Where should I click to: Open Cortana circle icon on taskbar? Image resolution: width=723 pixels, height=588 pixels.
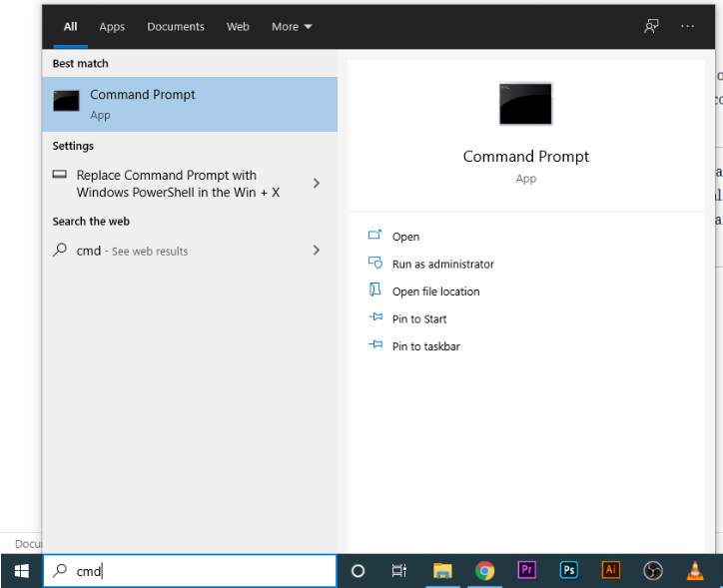[x=358, y=571]
